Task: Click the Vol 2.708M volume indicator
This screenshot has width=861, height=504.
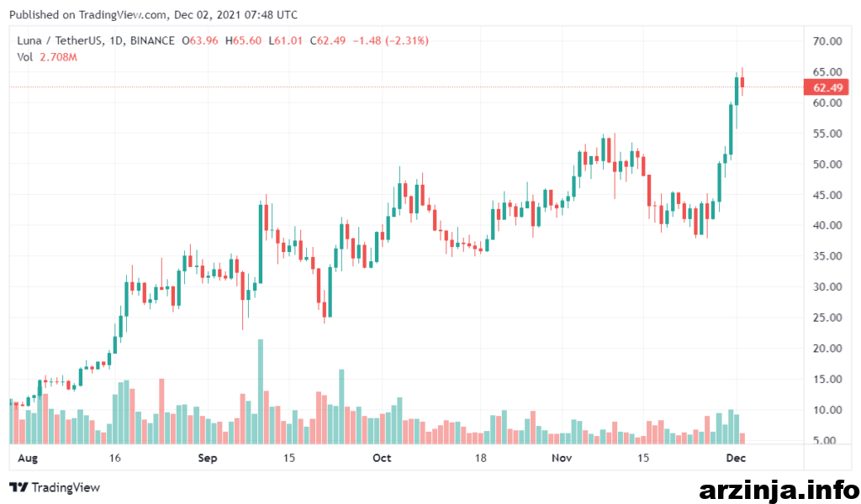Action: coord(47,57)
